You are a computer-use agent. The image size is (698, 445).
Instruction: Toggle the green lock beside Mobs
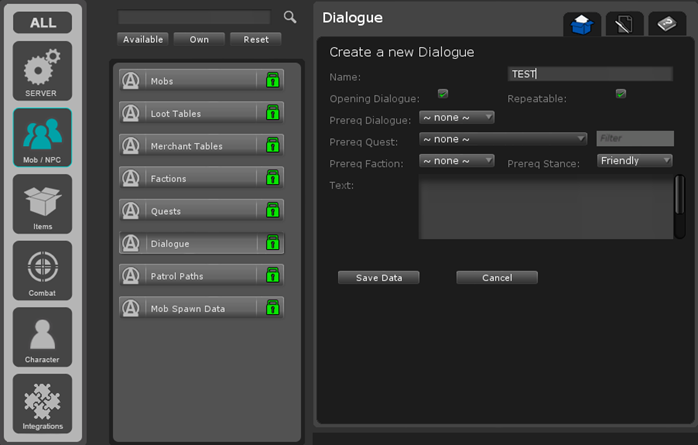[272, 81]
